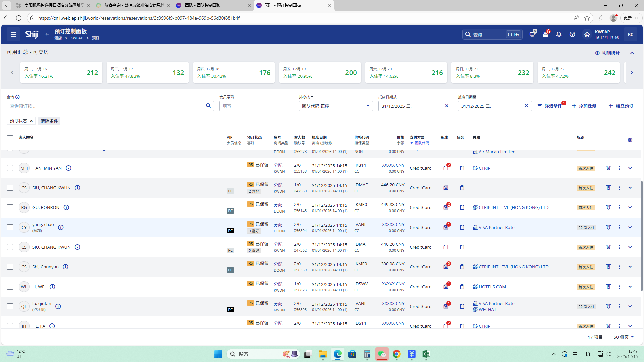
Task: Click the home icon in header
Action: 587,34
